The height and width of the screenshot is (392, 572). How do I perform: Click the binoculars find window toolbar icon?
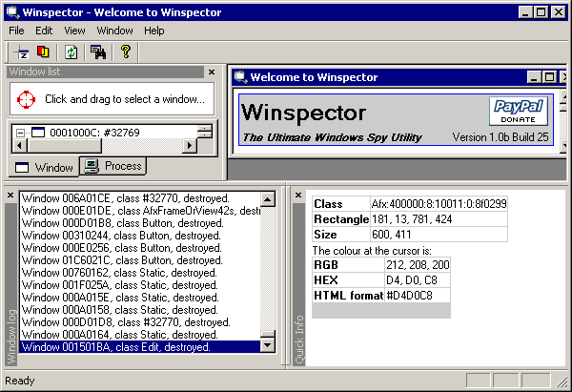(x=98, y=52)
